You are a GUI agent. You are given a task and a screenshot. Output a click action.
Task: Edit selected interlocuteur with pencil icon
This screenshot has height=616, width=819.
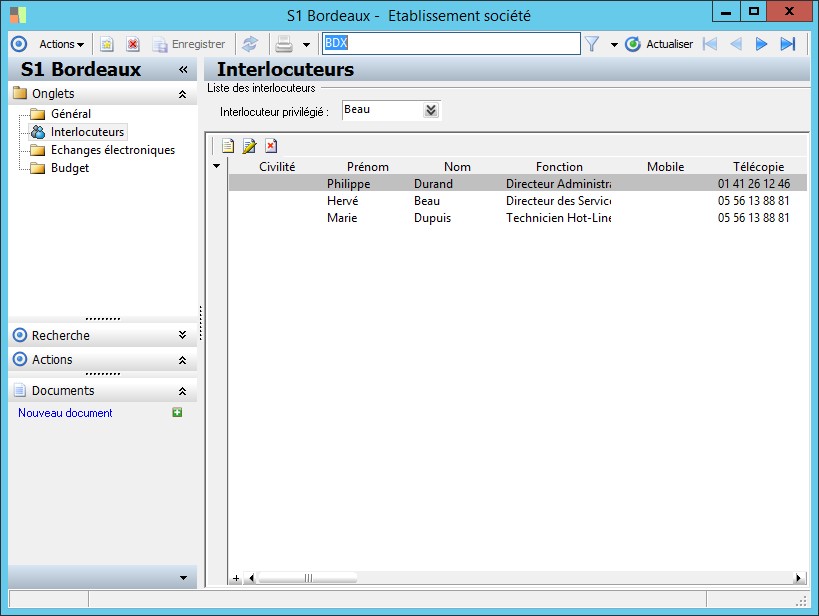coord(250,146)
